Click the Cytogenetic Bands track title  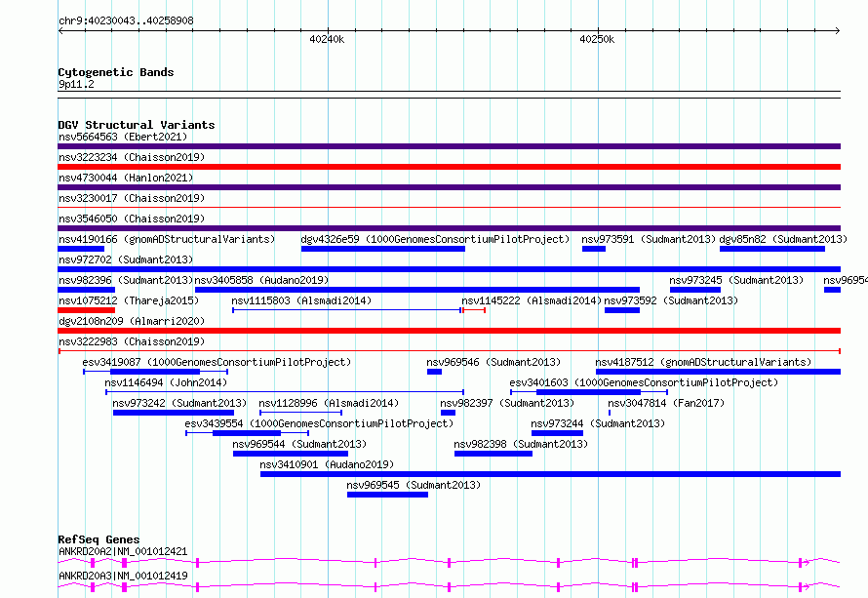pos(116,72)
